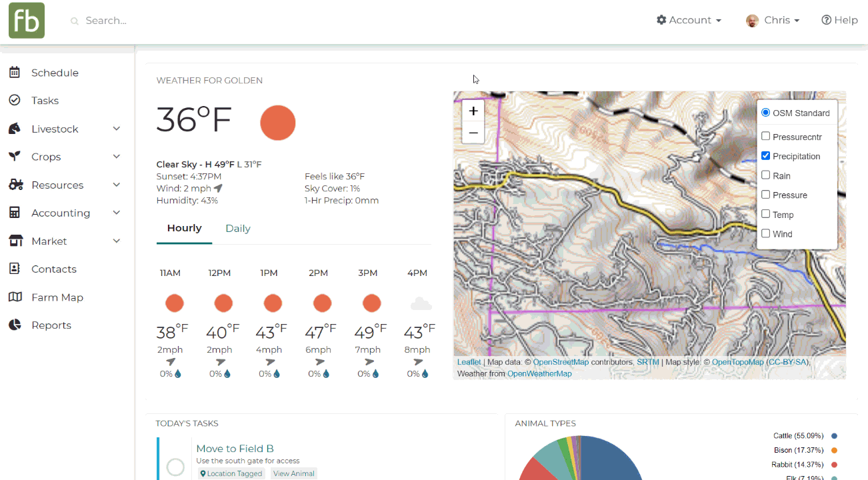The image size is (868, 480).
Task: Open the CC-BY-SA license link
Action: [787, 362]
